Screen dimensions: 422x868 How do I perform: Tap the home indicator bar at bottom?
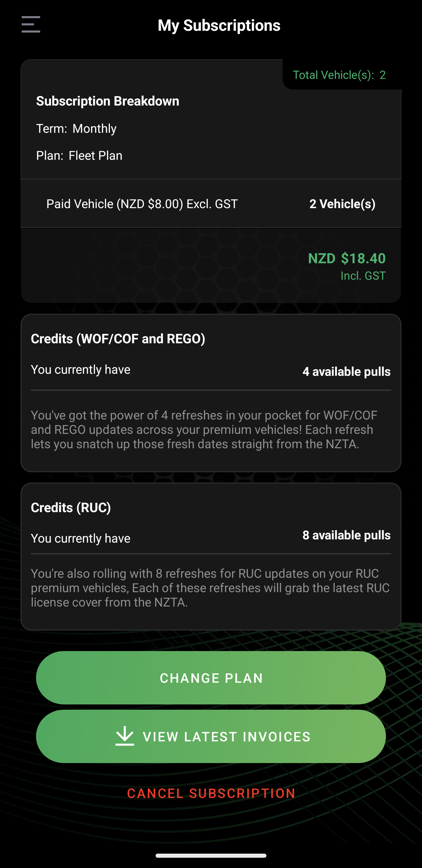[x=211, y=856]
